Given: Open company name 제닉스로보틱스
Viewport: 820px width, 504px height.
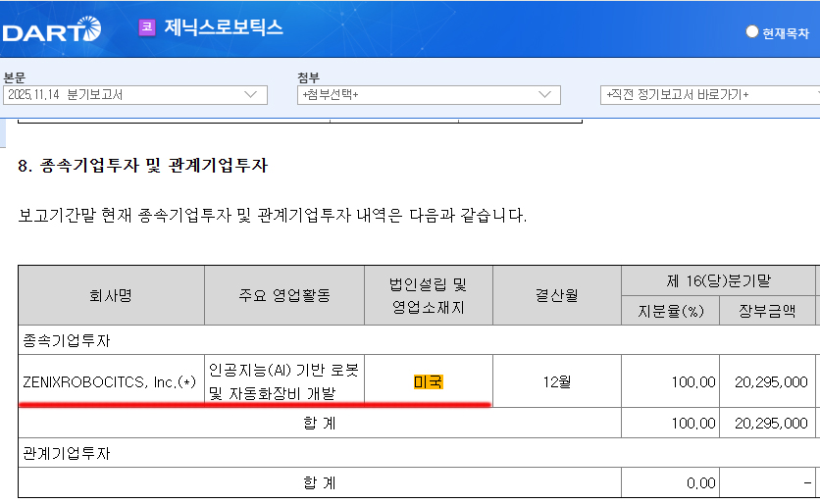Looking at the screenshot, I should tap(224, 27).
